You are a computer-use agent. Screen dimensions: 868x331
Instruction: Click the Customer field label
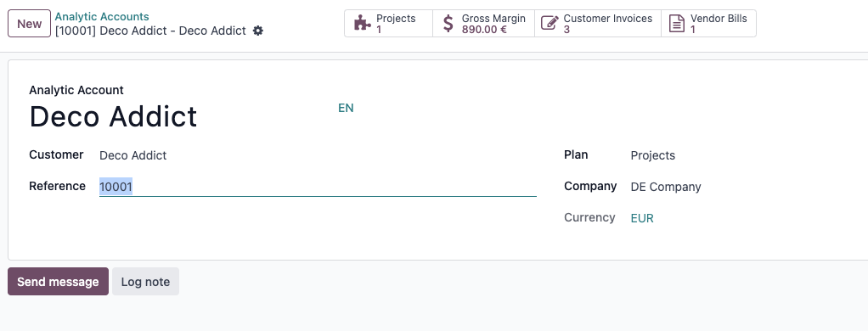click(x=56, y=155)
